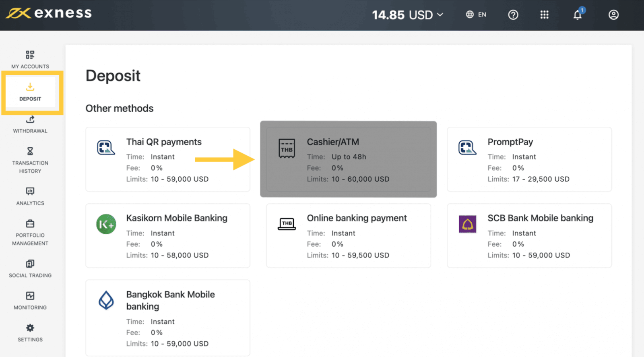
Task: Click the Bangkok Bank blue icon
Action: pos(106,300)
